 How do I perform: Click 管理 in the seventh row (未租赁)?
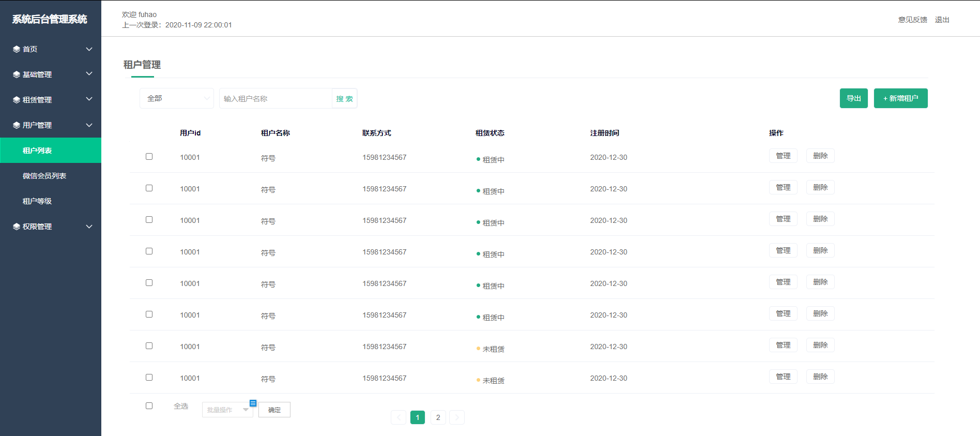783,345
